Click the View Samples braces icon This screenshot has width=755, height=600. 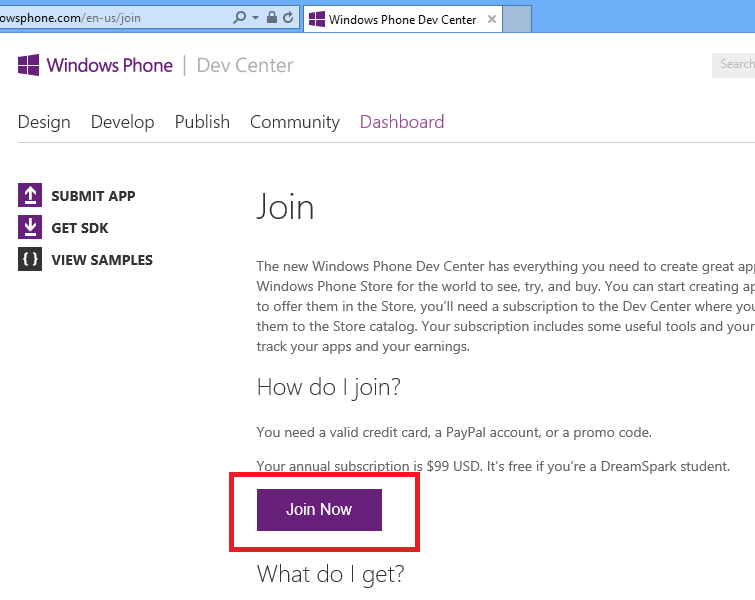click(x=30, y=259)
